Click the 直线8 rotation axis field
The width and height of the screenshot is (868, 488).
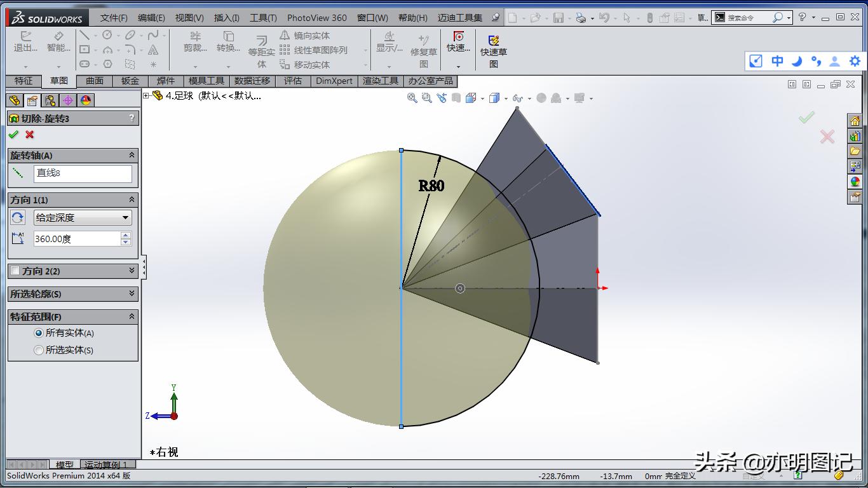(83, 173)
